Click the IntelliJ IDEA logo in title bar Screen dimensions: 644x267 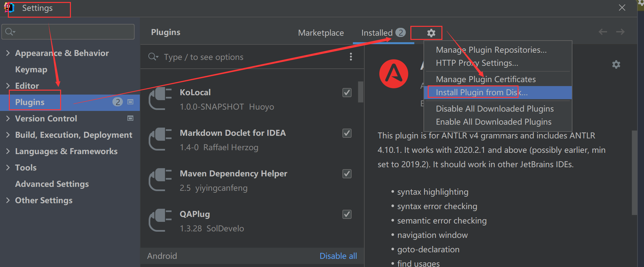(9, 7)
